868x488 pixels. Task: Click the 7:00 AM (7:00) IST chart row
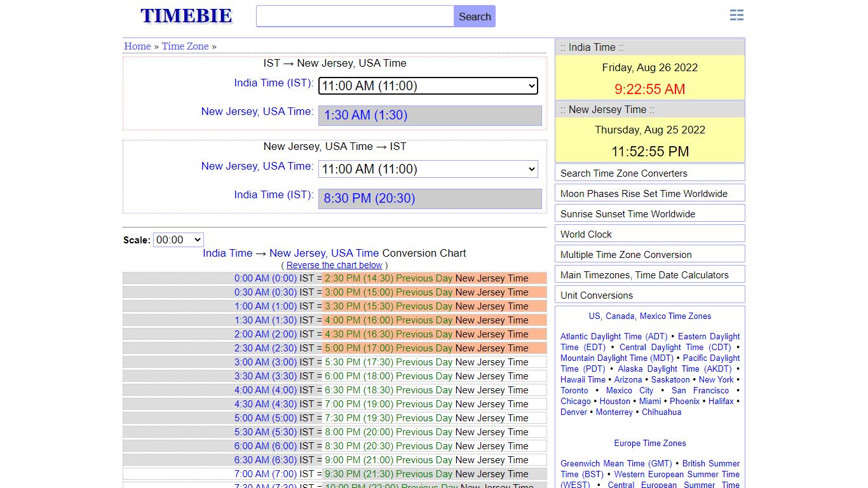[x=335, y=474]
